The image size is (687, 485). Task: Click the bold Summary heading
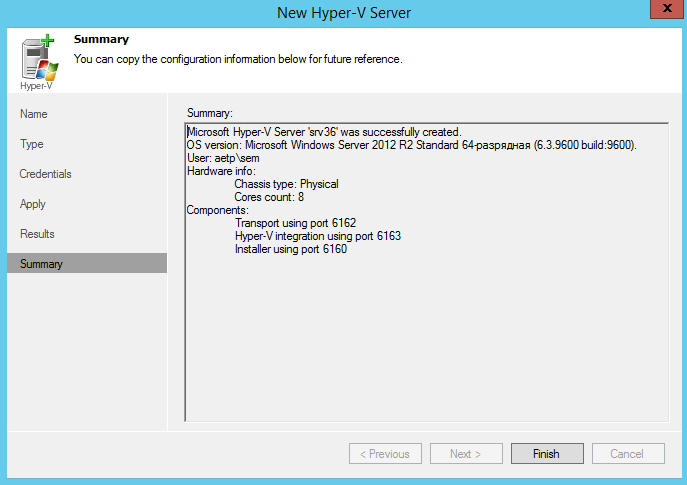click(101, 39)
